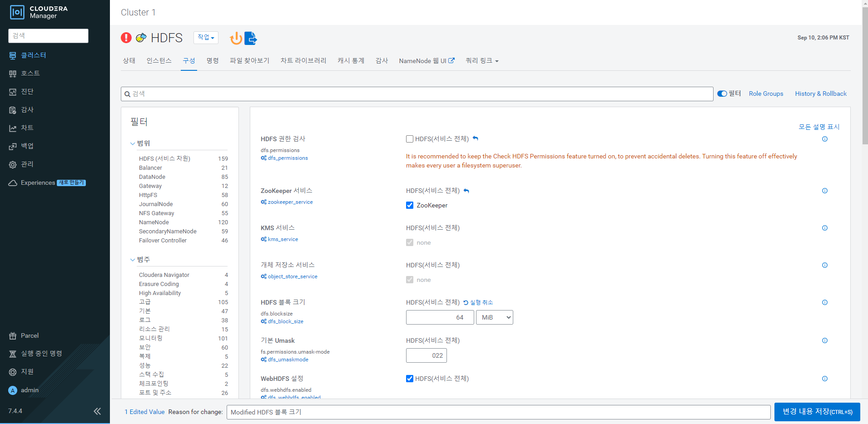The width and height of the screenshot is (868, 424).
Task: Show info for KMS 서비스 setting
Action: click(825, 228)
